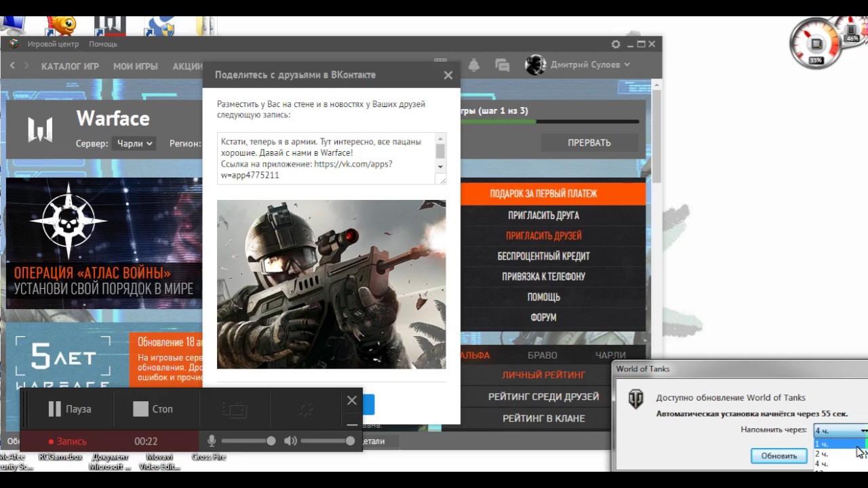Switch to КАТАЛОГ ИГР tab

70,66
